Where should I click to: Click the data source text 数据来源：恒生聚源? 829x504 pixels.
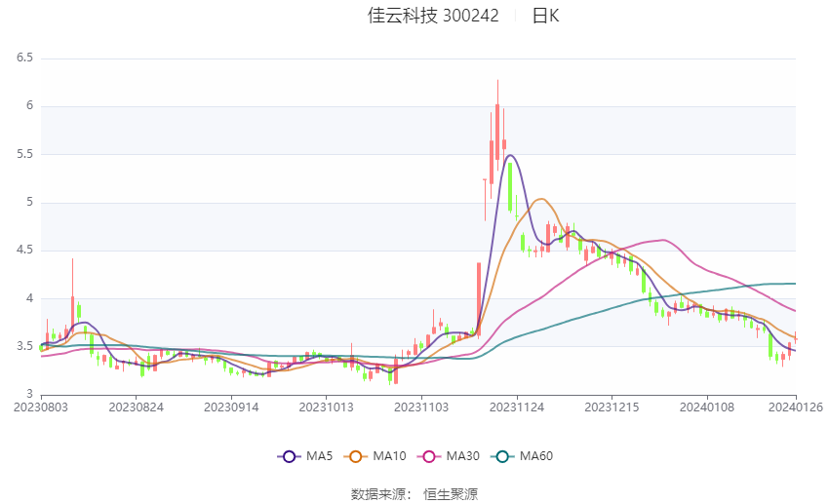click(x=414, y=494)
